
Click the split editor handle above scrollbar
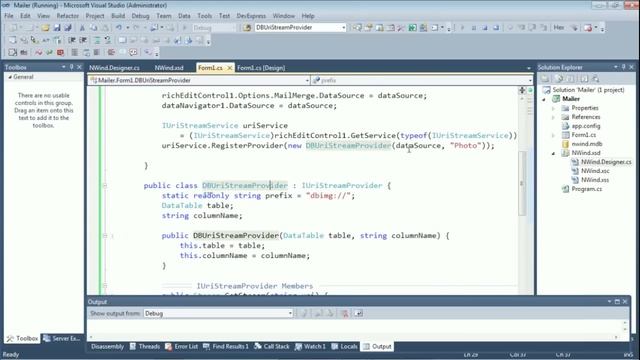(522, 90)
